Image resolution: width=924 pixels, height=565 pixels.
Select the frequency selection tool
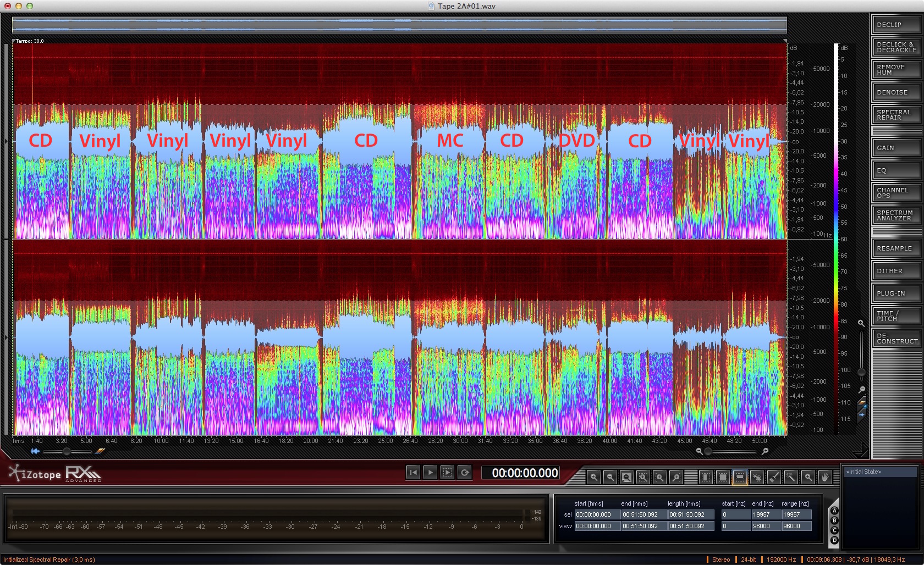tap(740, 477)
